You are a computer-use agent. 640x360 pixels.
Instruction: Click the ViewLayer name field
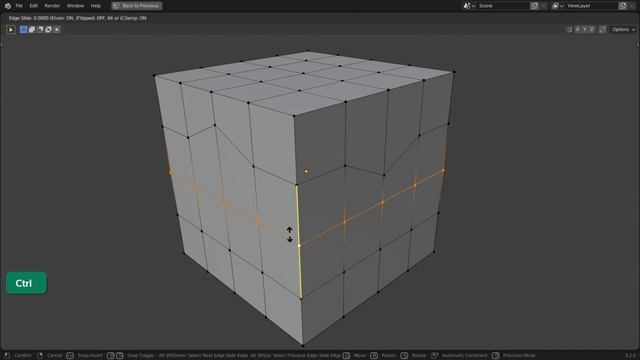591,6
